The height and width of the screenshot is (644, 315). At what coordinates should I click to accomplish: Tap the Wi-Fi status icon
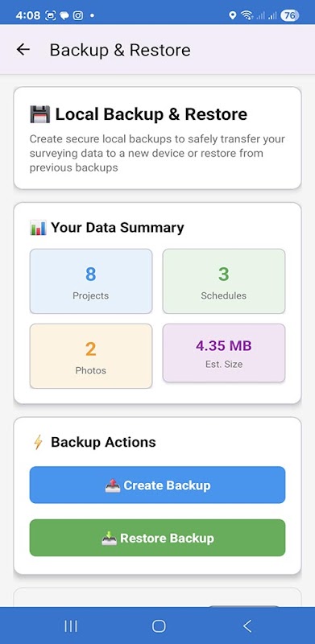(247, 15)
